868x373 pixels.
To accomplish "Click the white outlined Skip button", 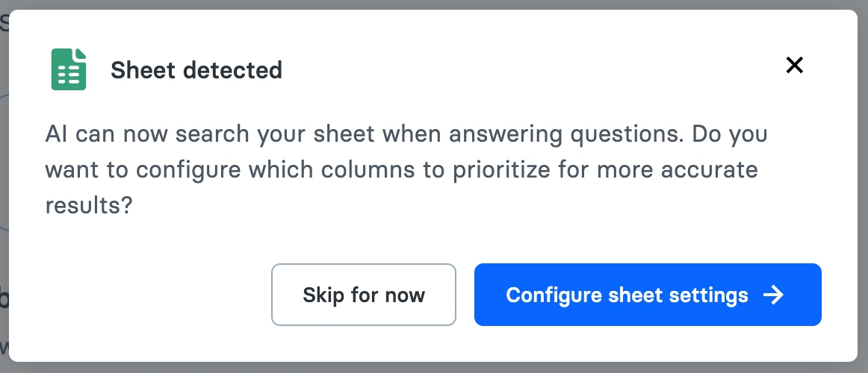I will click(364, 295).
